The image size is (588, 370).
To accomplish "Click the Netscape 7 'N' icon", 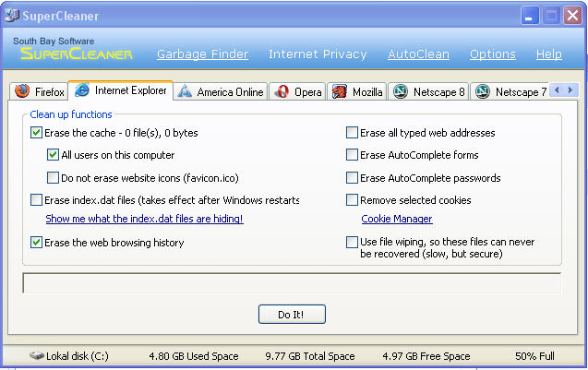I will click(x=482, y=91).
